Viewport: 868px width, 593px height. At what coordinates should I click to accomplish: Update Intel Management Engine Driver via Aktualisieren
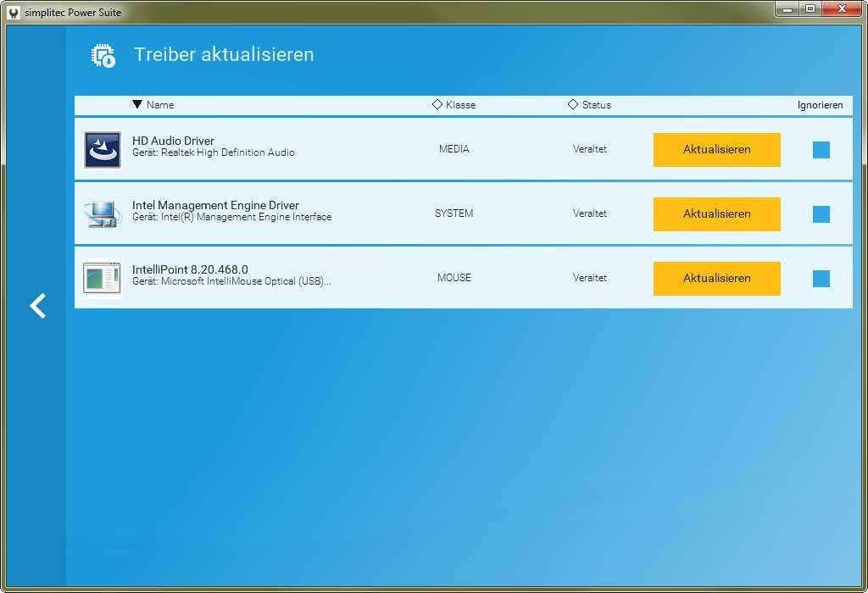click(x=716, y=214)
